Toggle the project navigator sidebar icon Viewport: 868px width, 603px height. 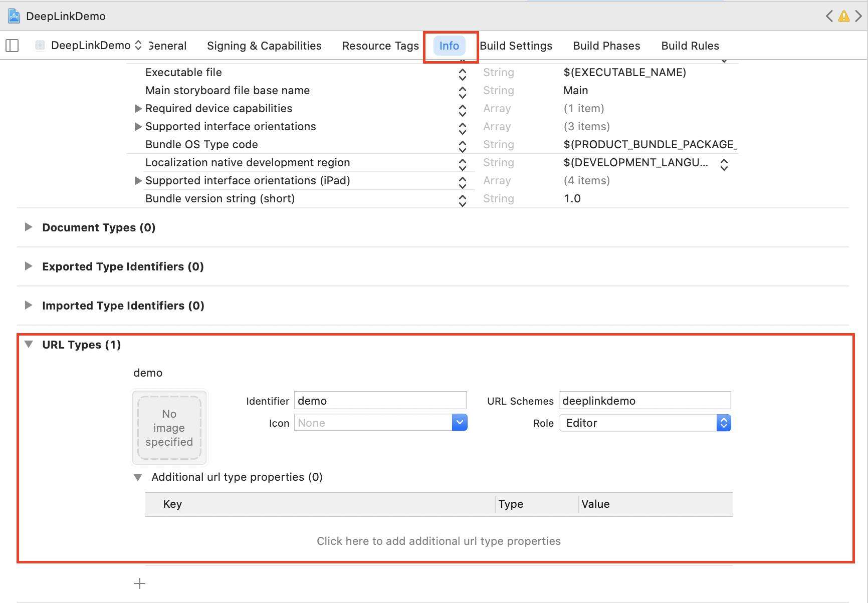point(12,46)
